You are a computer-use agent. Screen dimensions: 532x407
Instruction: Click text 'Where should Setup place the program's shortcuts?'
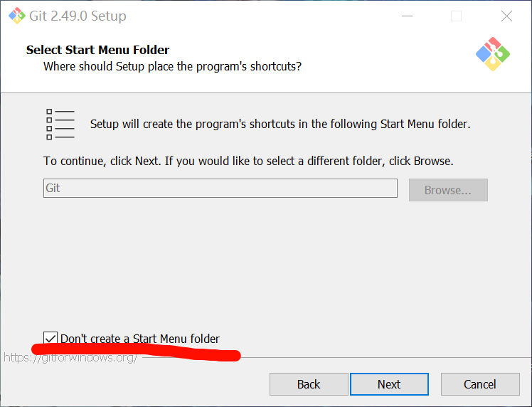[x=172, y=67]
